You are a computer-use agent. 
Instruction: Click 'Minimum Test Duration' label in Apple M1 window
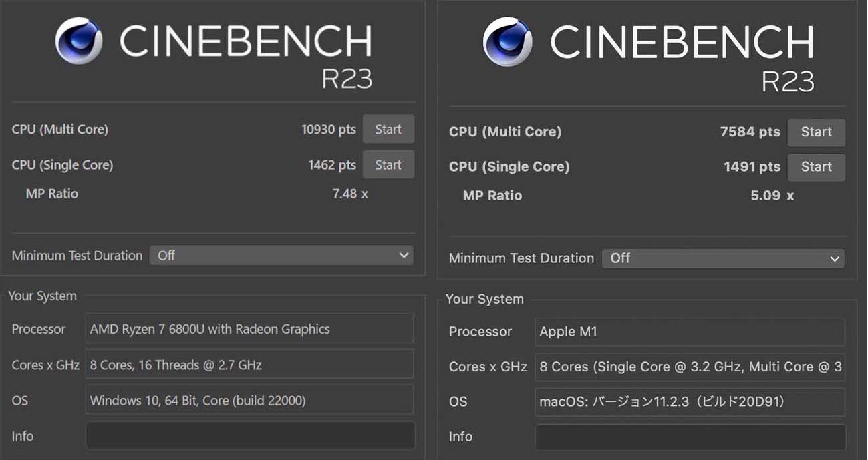point(521,258)
